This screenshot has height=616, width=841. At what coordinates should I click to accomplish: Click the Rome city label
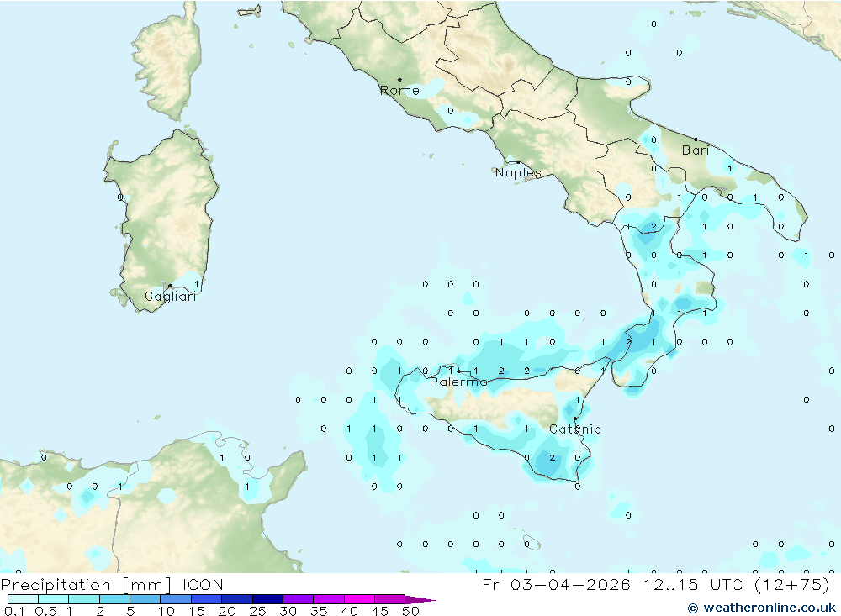tap(399, 91)
